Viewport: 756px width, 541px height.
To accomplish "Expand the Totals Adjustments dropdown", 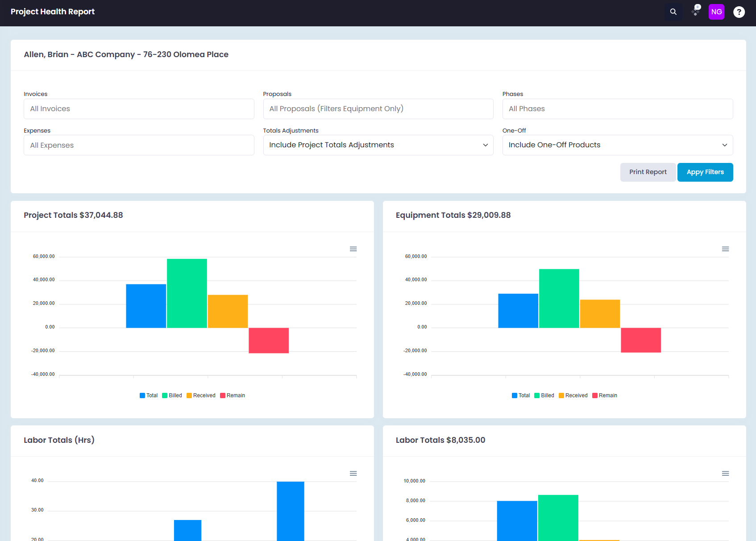I will coord(378,145).
